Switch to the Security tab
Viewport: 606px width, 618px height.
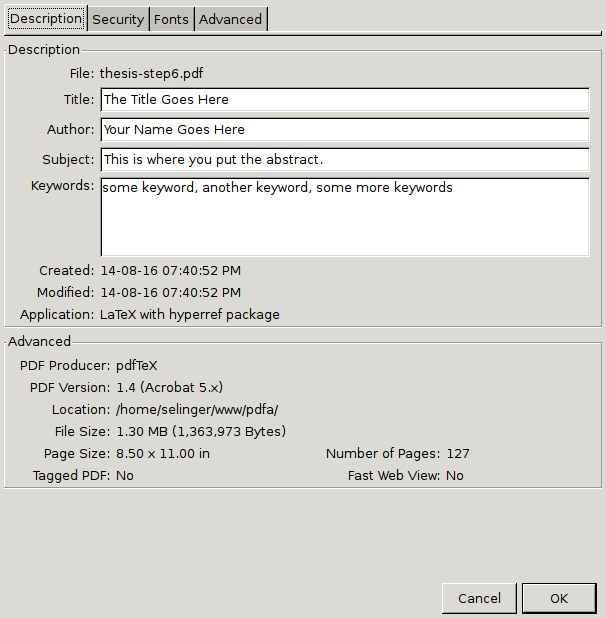tap(118, 19)
